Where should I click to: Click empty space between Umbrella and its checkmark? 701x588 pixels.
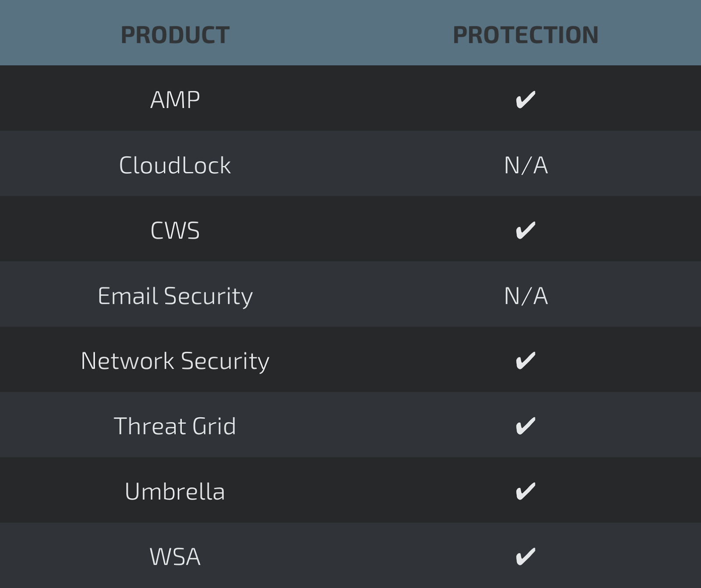coord(364,491)
